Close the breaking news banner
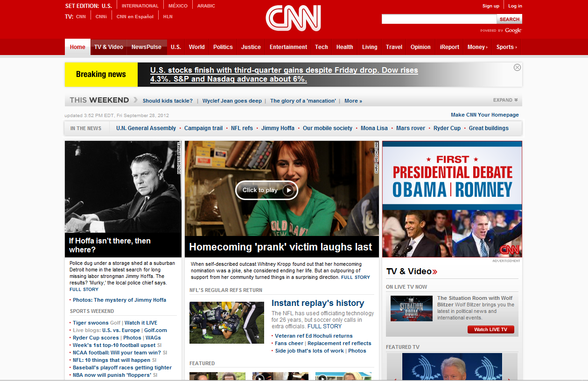 (517, 68)
